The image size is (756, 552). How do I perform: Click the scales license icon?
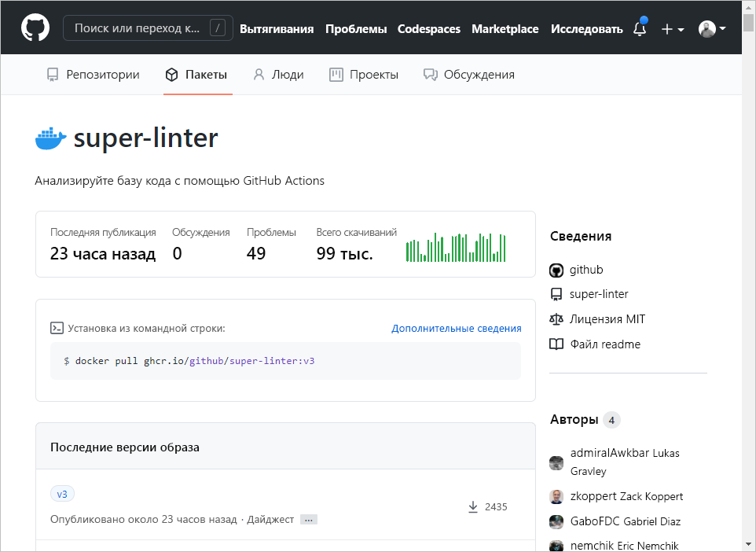click(x=556, y=319)
